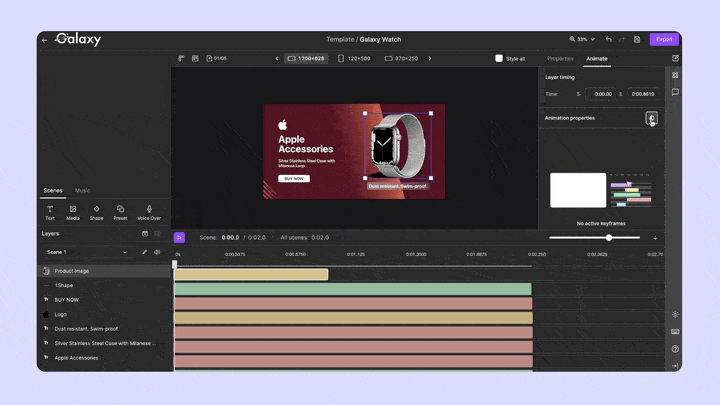Click the layers archive icon
Image resolution: width=720 pixels, height=405 pixels.
(x=145, y=234)
